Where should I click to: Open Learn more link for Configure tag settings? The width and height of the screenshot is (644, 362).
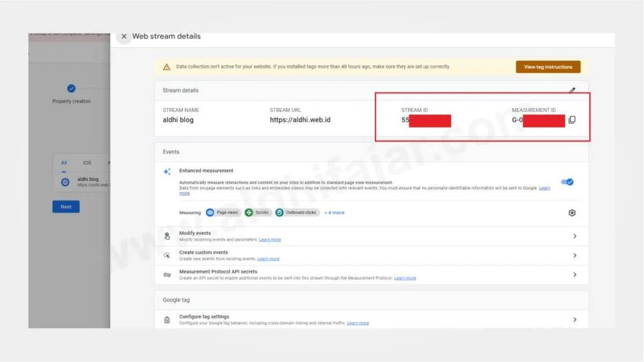tap(358, 324)
